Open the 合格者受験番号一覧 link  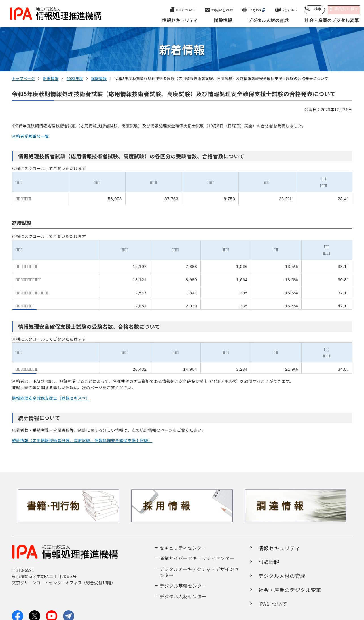30,136
